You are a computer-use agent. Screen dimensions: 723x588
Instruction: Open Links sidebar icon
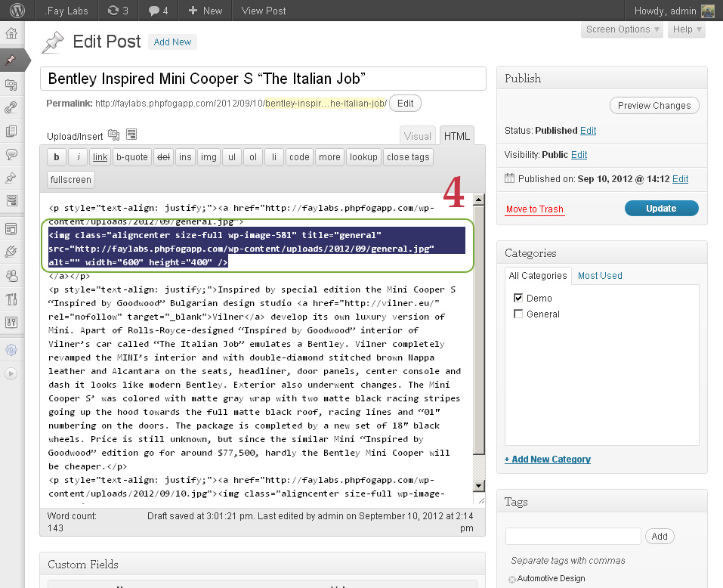[x=11, y=107]
